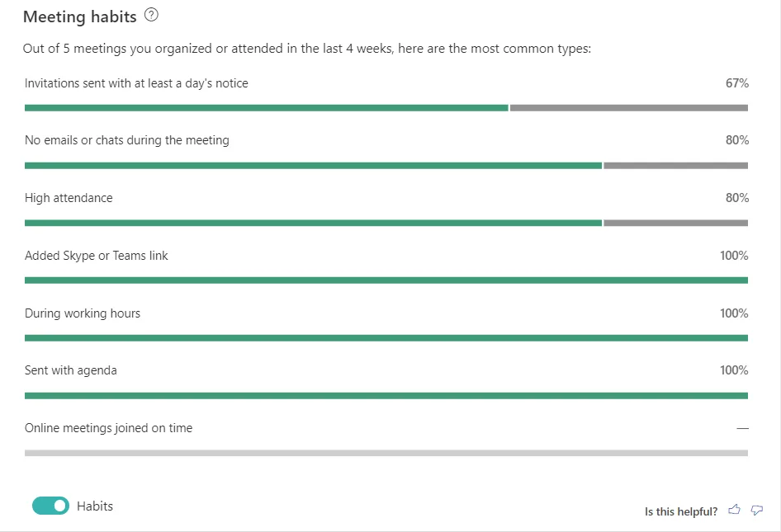Screen dimensions: 781x532
Task: Click the 'High attendance' label
Action: (69, 198)
